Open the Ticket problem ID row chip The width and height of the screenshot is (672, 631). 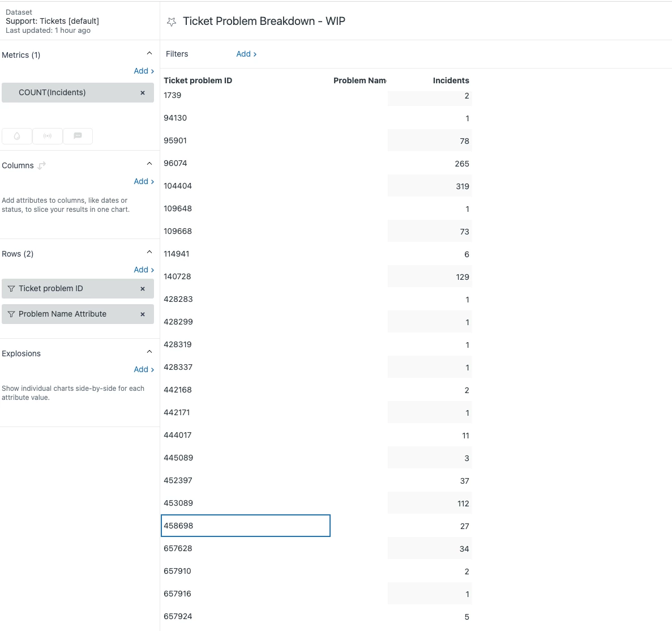(78, 289)
